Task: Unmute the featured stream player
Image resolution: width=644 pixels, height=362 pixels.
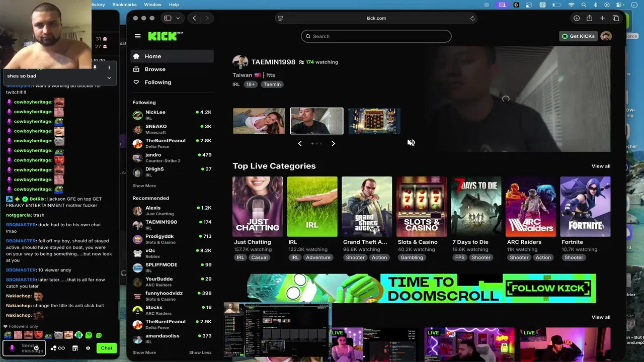Action: pyautogui.click(x=411, y=143)
